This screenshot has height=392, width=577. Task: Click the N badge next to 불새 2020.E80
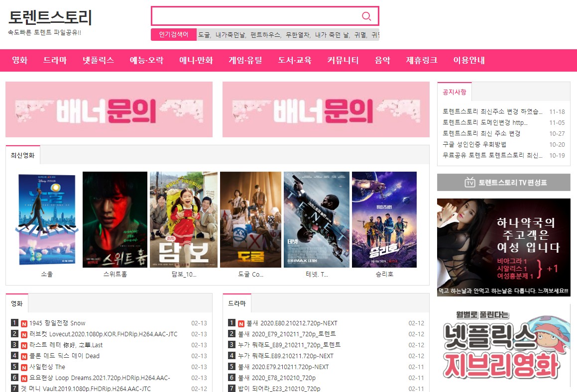241,323
